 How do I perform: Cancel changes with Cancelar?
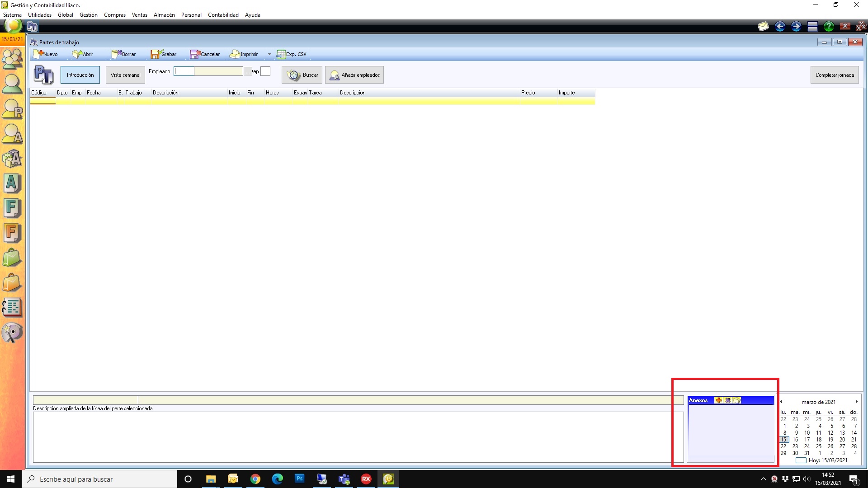pyautogui.click(x=205, y=54)
